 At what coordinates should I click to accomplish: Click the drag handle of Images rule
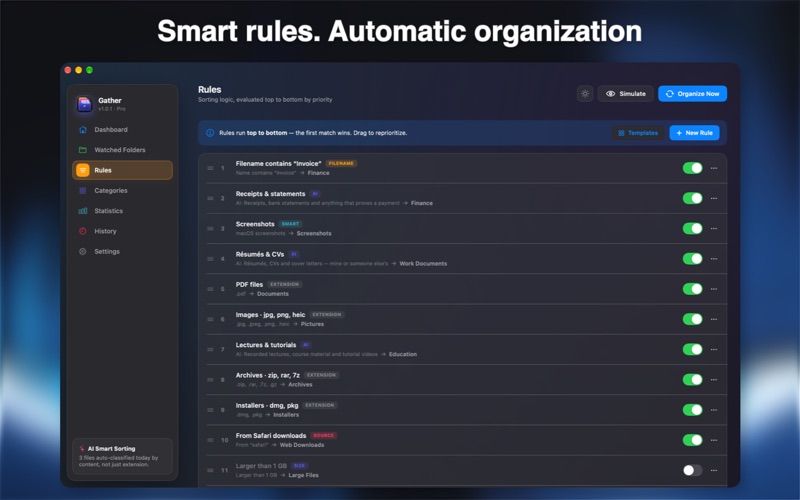[x=210, y=319]
